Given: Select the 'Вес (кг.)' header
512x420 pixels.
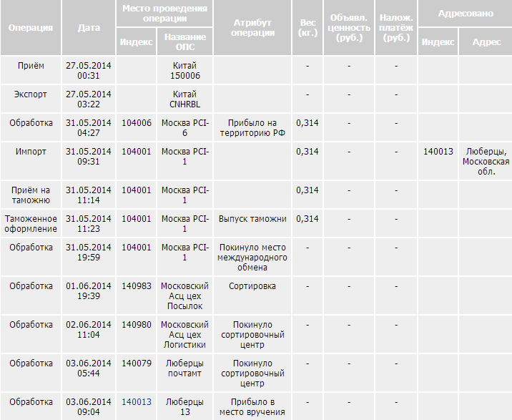Looking at the screenshot, I should tap(307, 27).
